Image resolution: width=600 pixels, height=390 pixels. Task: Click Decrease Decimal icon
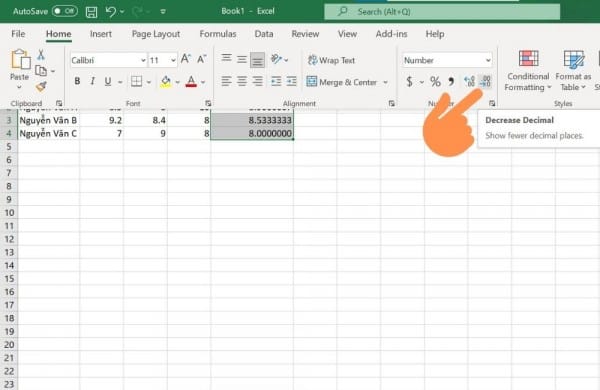click(485, 81)
